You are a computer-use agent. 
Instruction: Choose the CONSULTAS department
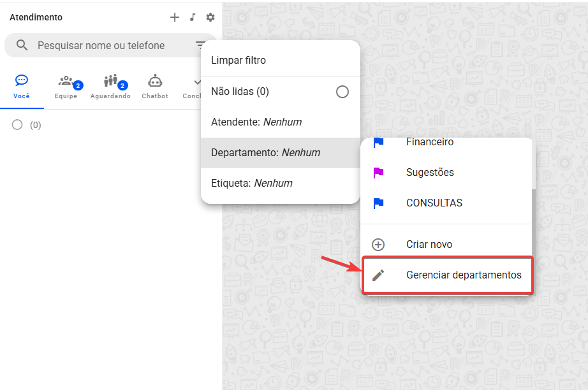pyautogui.click(x=446, y=203)
